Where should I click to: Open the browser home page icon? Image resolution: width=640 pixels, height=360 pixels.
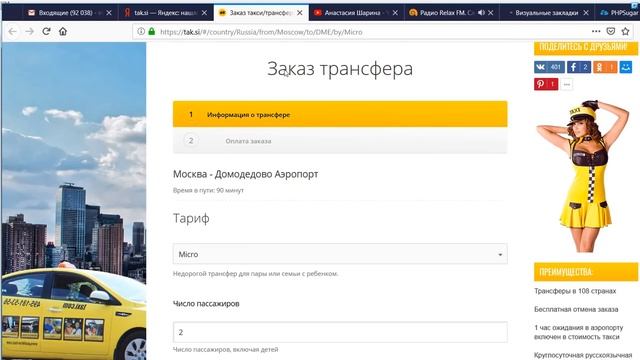63,31
